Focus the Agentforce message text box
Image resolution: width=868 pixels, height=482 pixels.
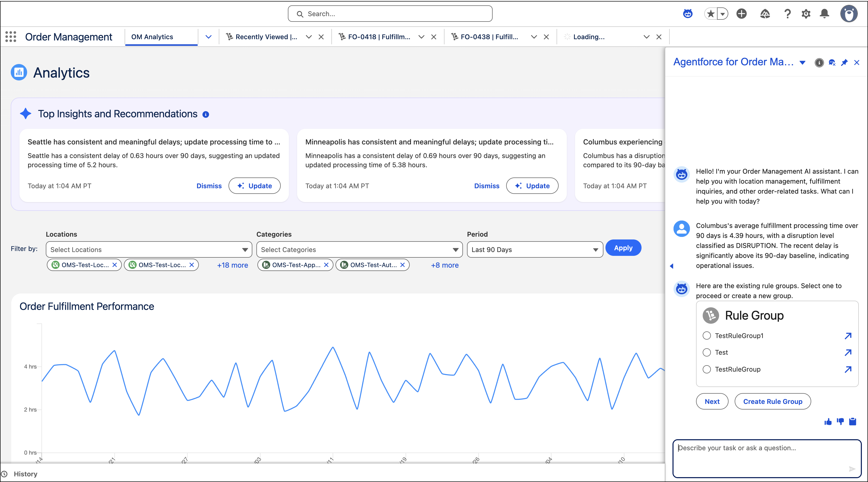coord(767,459)
